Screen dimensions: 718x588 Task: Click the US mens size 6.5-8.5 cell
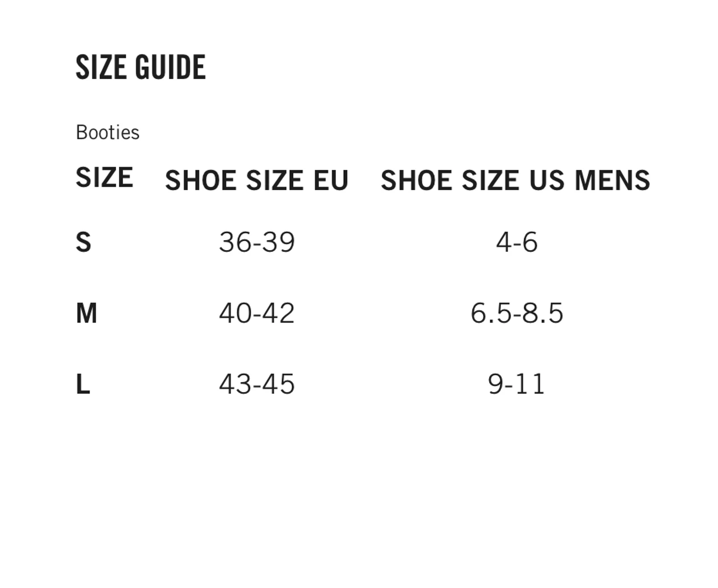517,313
